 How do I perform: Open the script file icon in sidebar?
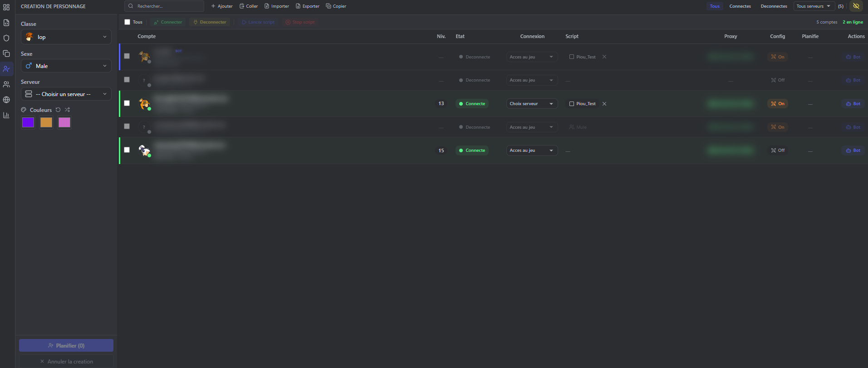click(6, 23)
